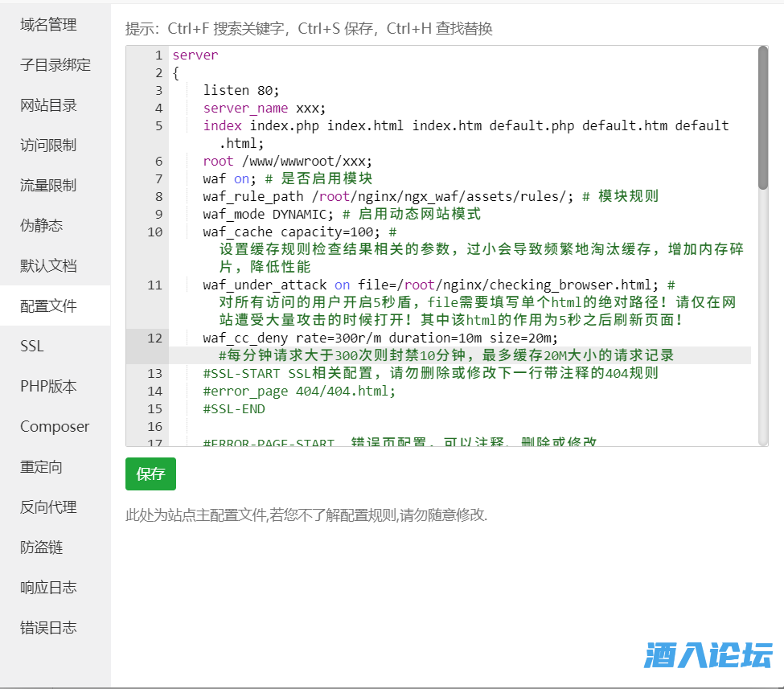Open the Composer tab
784x689 pixels.
coord(54,427)
